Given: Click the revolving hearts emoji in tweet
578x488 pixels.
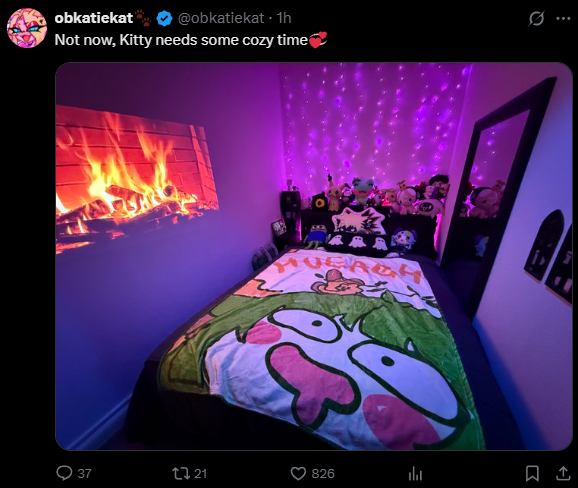Looking at the screenshot, I should (318, 40).
